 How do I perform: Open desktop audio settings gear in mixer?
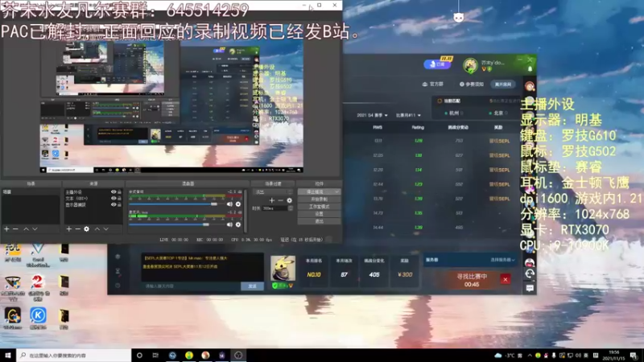[238, 204]
